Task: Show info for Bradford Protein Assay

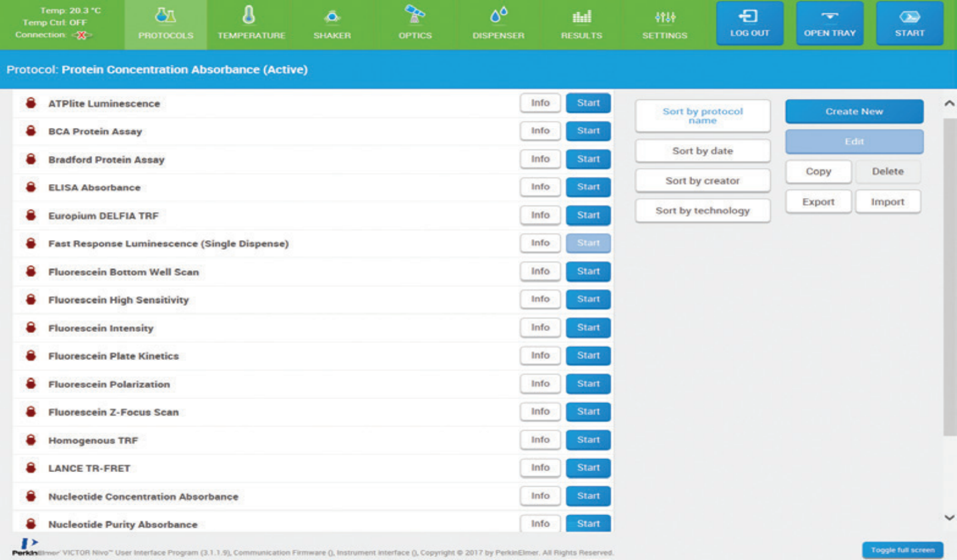Action: tap(540, 160)
